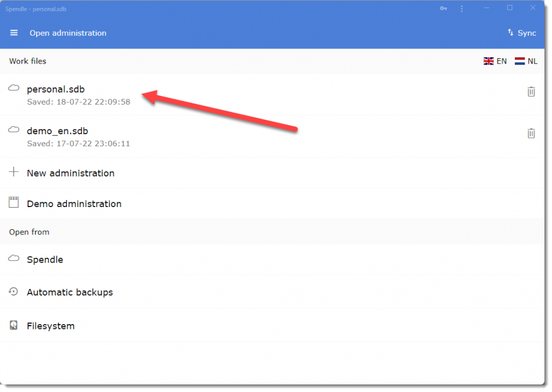
Task: Click the Sync arrows icon
Action: tap(510, 32)
